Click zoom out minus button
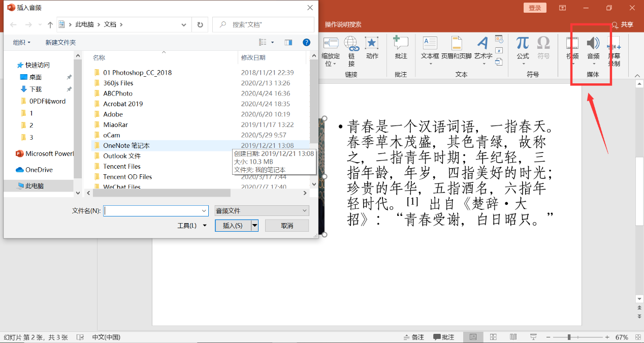 [x=549, y=337]
